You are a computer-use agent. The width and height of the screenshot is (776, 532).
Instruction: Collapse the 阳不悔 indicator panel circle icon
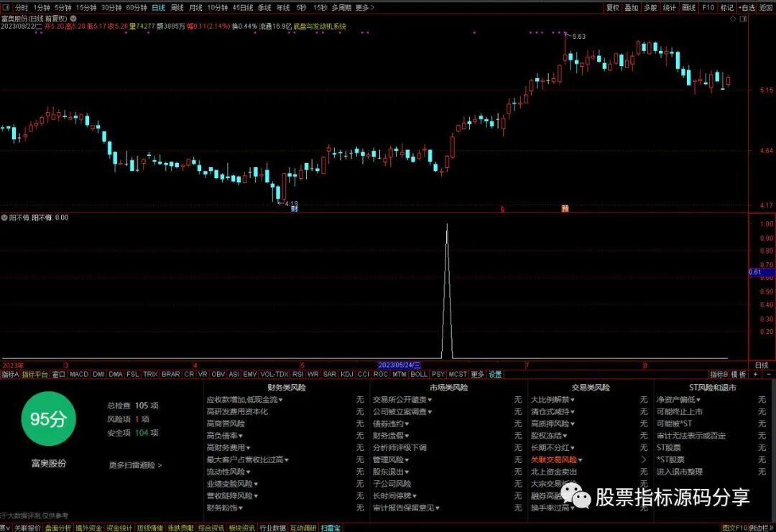coord(4,218)
